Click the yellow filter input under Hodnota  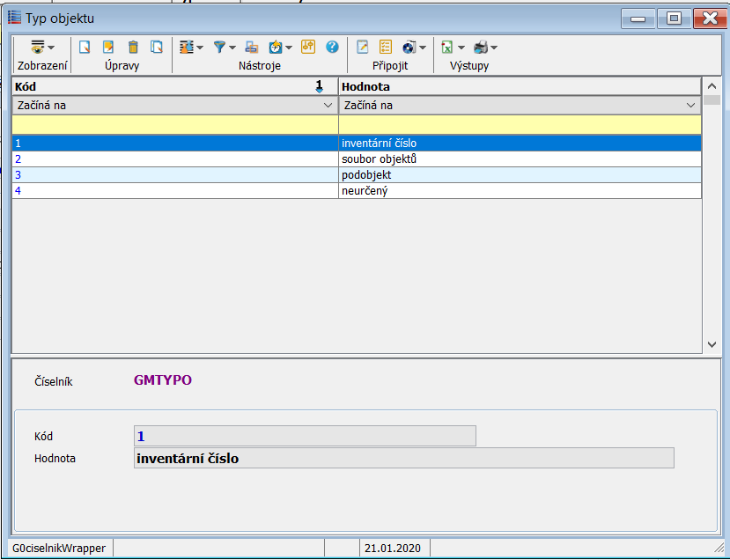(520, 124)
